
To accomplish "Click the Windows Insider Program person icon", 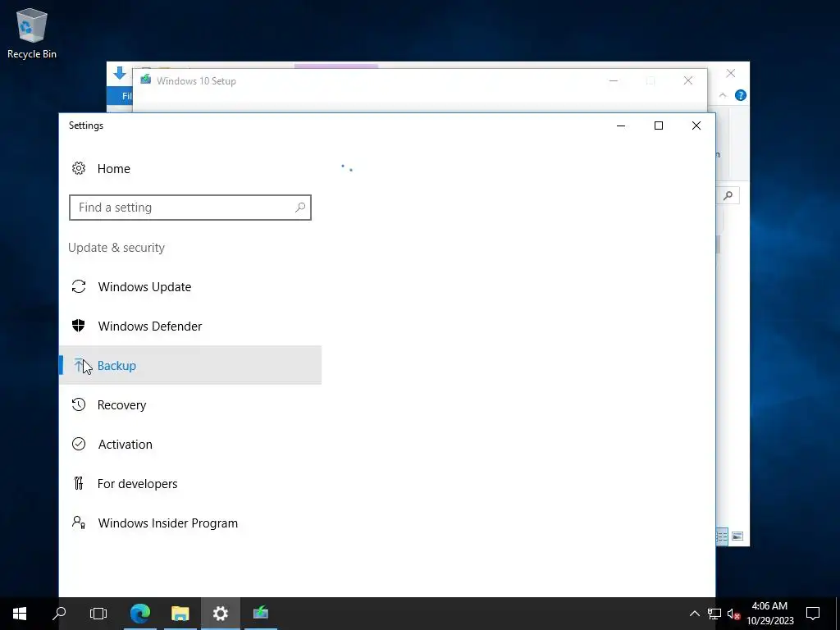I will pos(79,523).
